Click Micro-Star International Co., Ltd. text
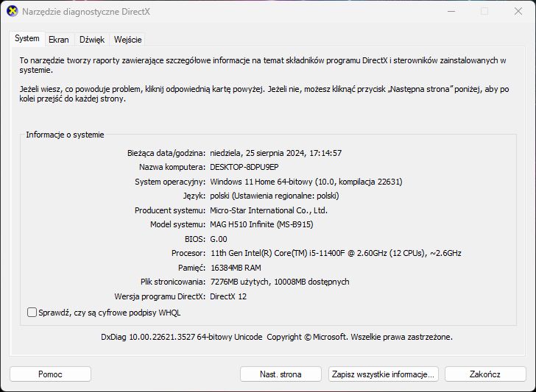This screenshot has height=392, width=536. click(269, 210)
